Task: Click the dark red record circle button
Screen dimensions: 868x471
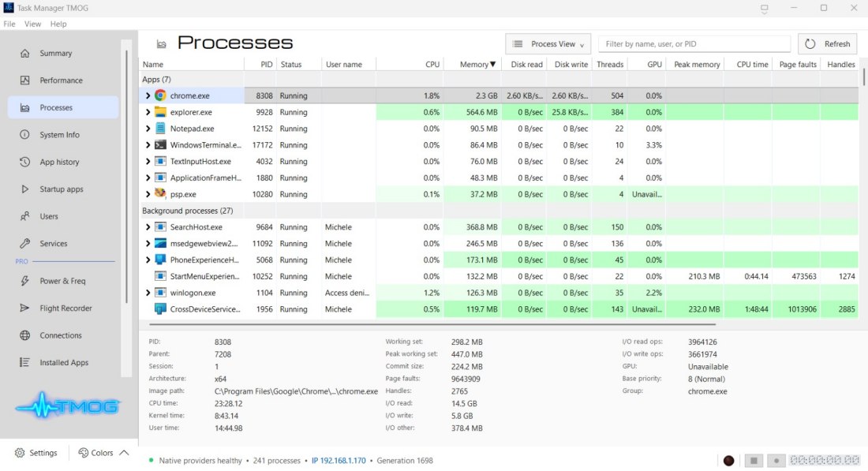Action: [728, 461]
